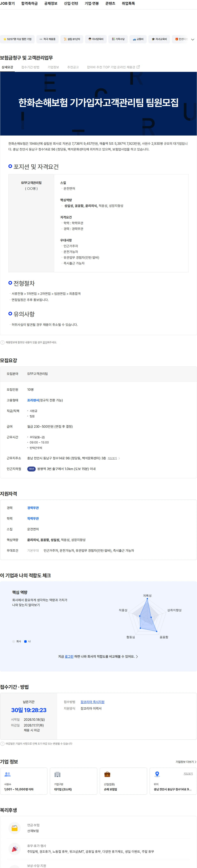
Task: Open the 신입·인턴 menu
Action: (x=71, y=3)
